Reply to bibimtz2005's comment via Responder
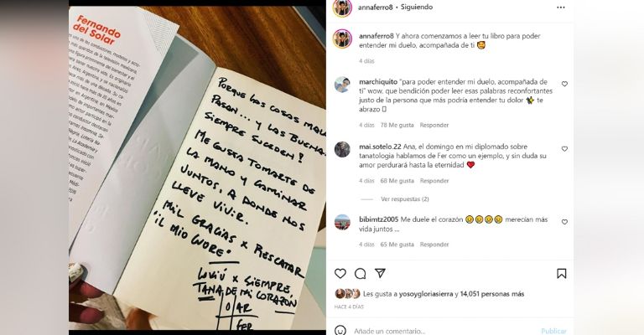The width and height of the screenshot is (644, 335). 434,245
